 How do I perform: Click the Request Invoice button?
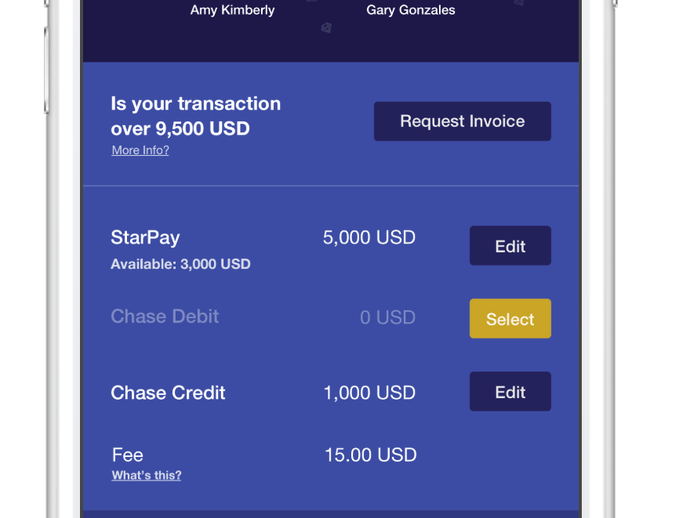[462, 121]
